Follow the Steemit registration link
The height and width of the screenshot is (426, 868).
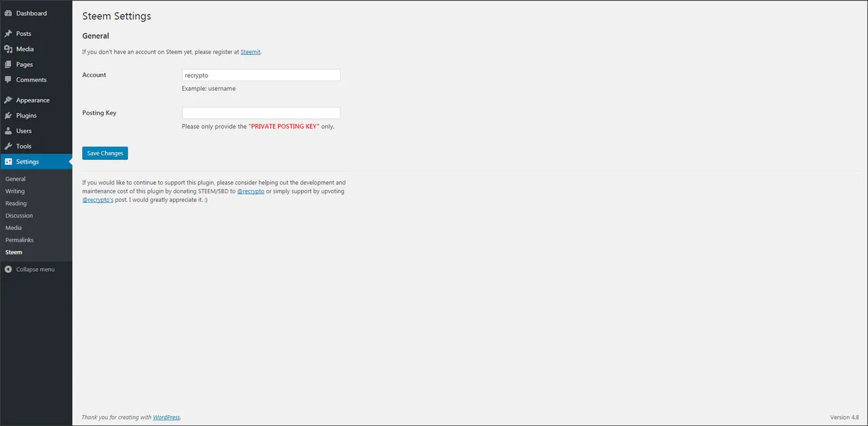pyautogui.click(x=250, y=52)
